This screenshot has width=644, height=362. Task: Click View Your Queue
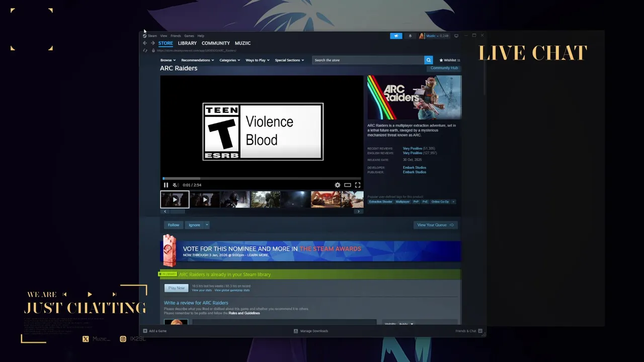[x=435, y=225]
